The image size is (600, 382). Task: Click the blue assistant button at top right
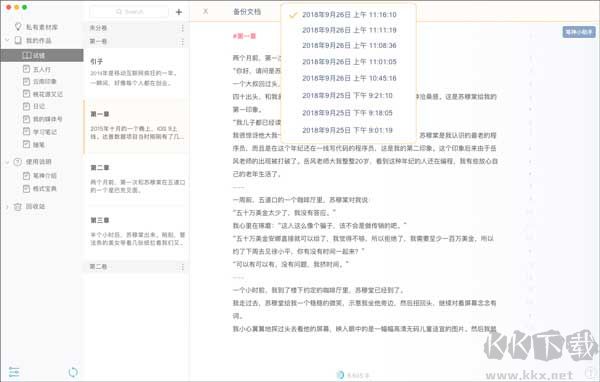tap(579, 32)
